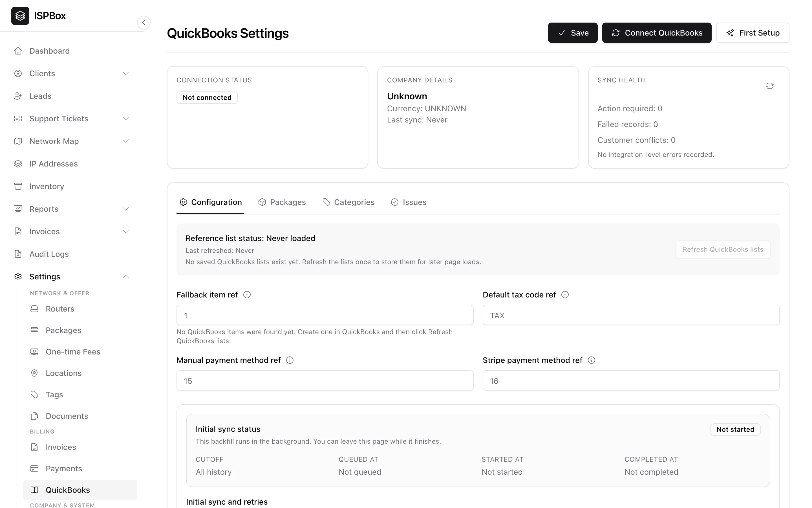Click Connect QuickBooks button
Viewport: 812px width, 508px height.
click(x=657, y=32)
